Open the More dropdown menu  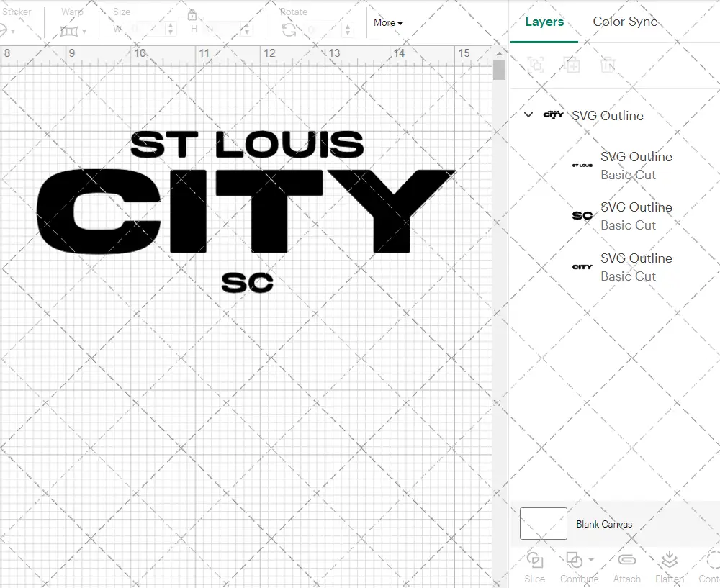(x=388, y=22)
